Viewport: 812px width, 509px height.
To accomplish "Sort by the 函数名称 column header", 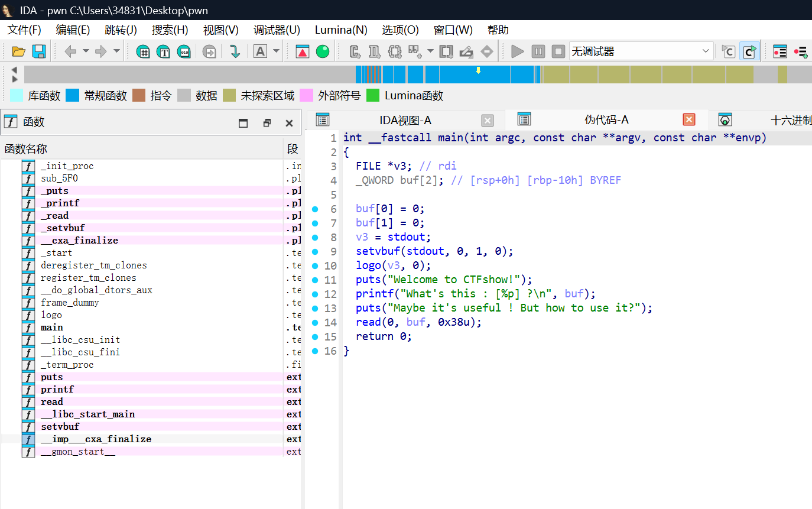I will [142, 149].
